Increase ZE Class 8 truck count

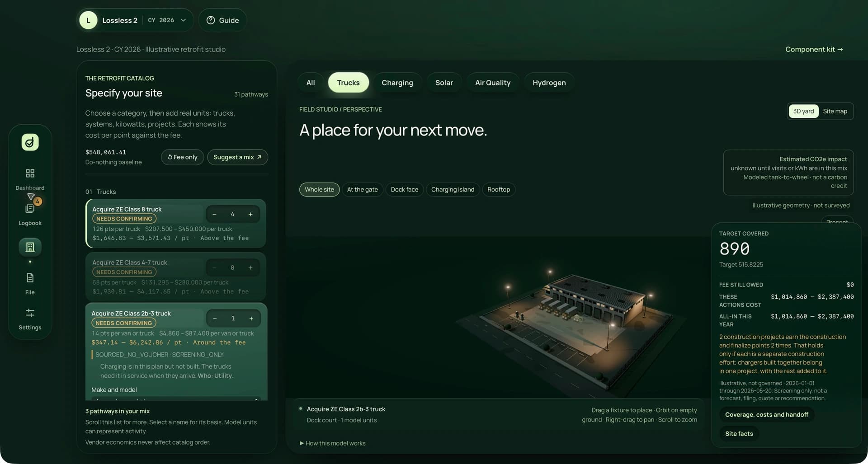click(250, 214)
